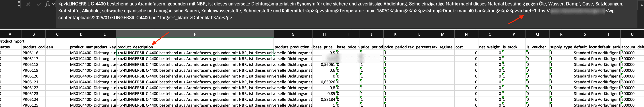Click the base_price header cell
Viewport: 644px width, 107px height.
pos(324,47)
